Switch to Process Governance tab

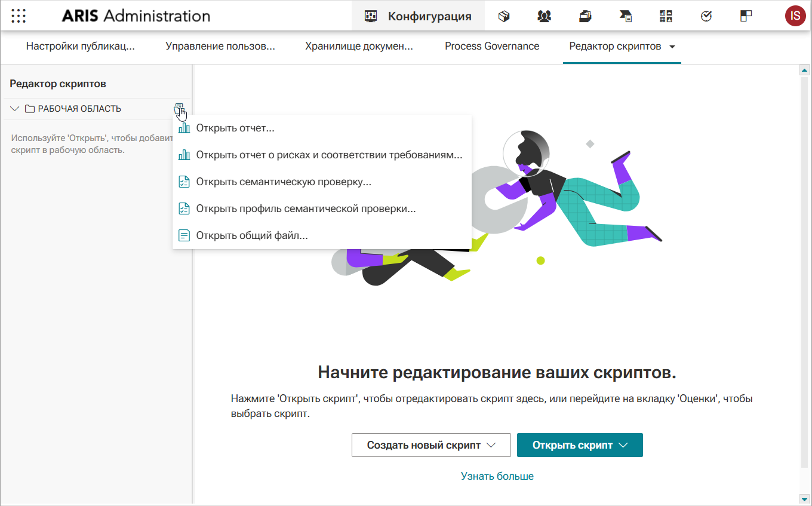pyautogui.click(x=492, y=46)
